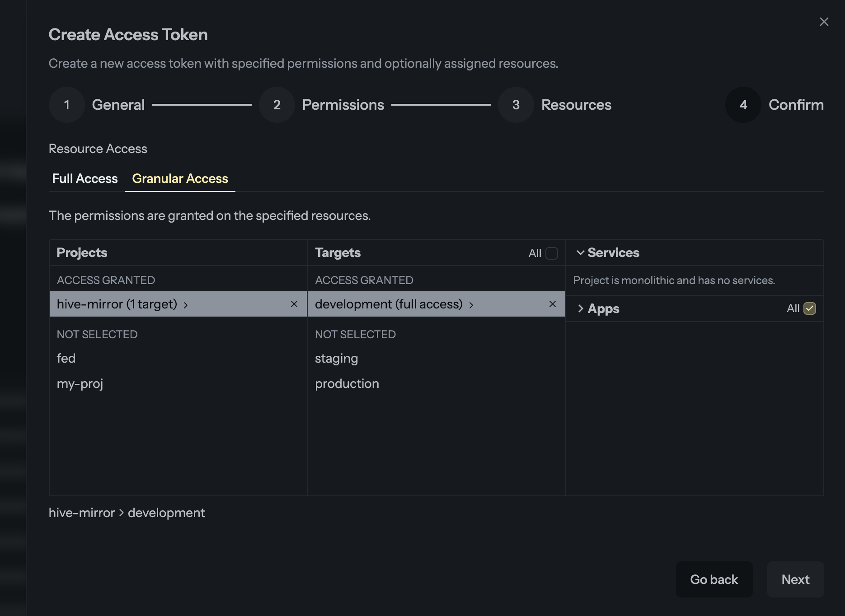Select the staging target
Viewport: 845px width, 616px height.
(x=336, y=358)
